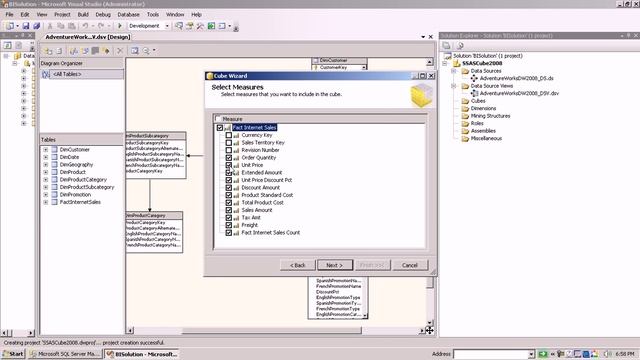
Task: Click the Start Debugging play arrow
Action: click(120, 26)
